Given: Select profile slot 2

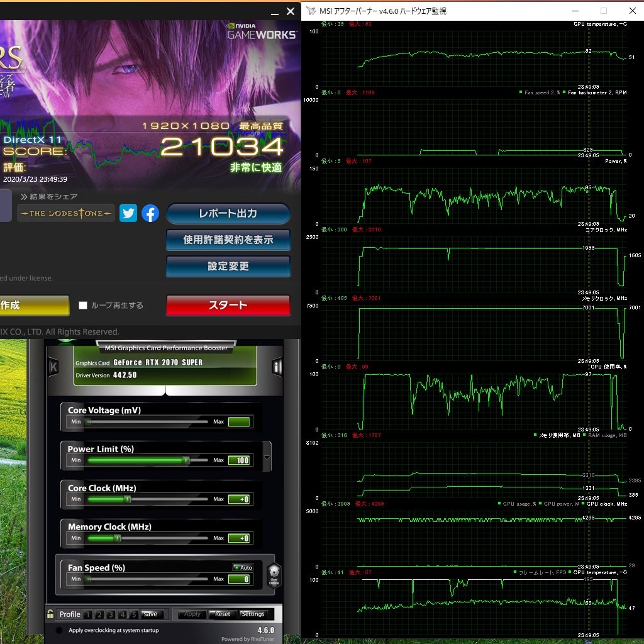Looking at the screenshot, I should click(x=99, y=614).
